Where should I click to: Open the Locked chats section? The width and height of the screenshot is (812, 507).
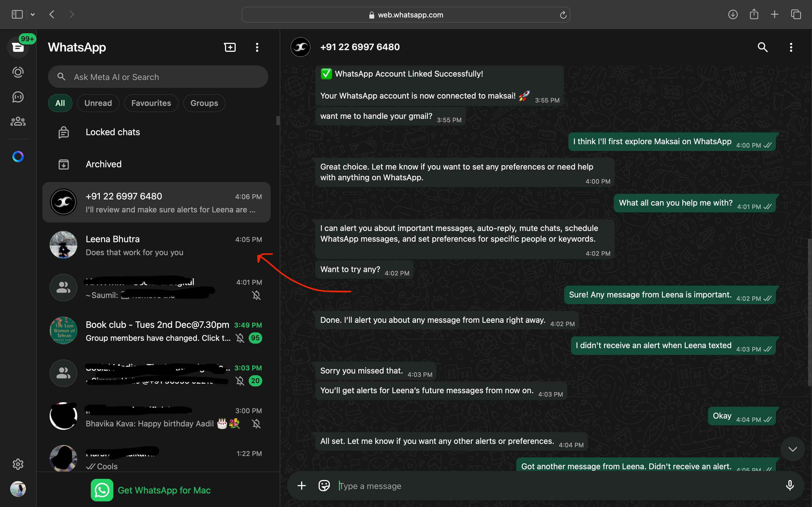pos(113,132)
